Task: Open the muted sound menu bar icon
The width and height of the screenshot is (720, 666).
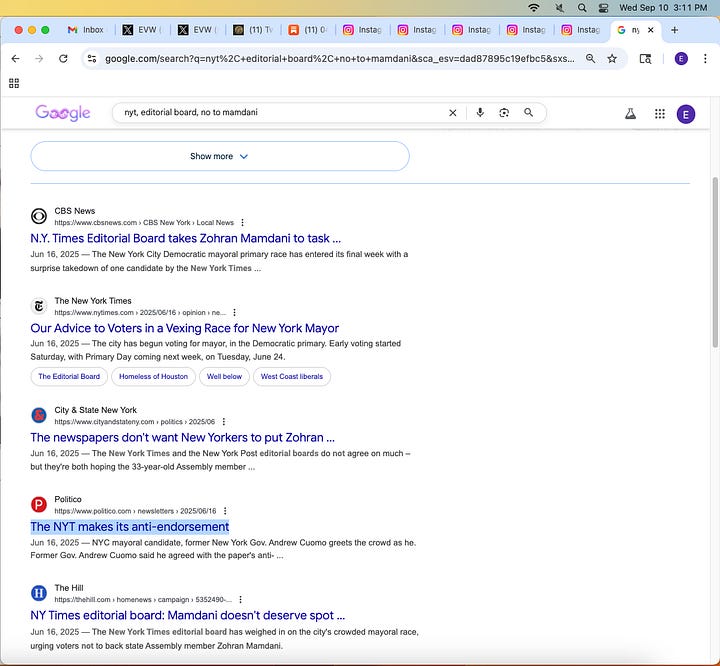Action: [x=559, y=7]
